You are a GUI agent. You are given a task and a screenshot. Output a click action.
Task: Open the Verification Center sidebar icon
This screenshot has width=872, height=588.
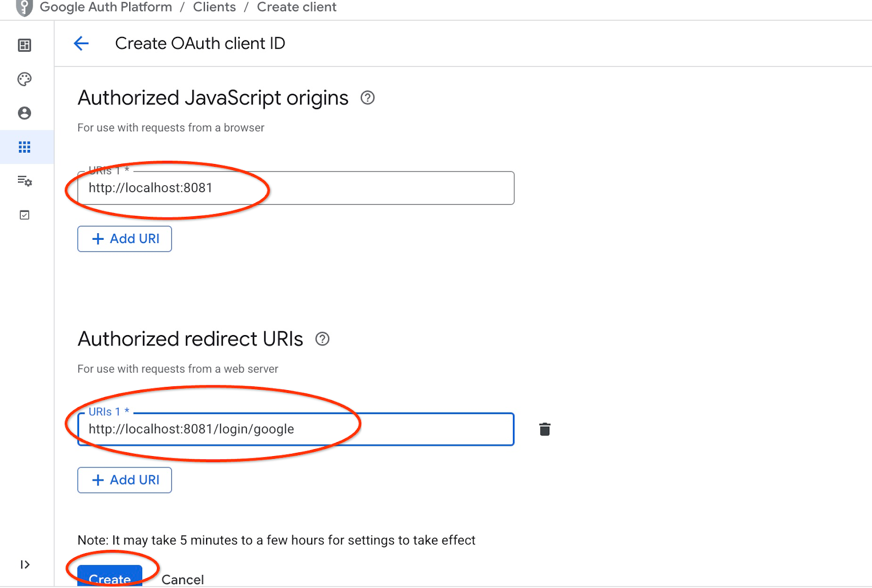coord(25,215)
